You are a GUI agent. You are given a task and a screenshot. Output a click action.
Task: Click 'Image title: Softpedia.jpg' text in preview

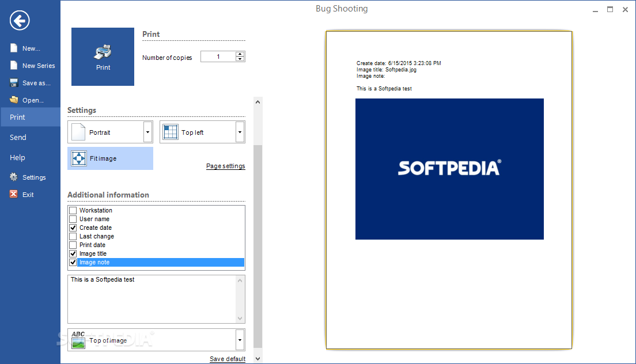tap(387, 69)
